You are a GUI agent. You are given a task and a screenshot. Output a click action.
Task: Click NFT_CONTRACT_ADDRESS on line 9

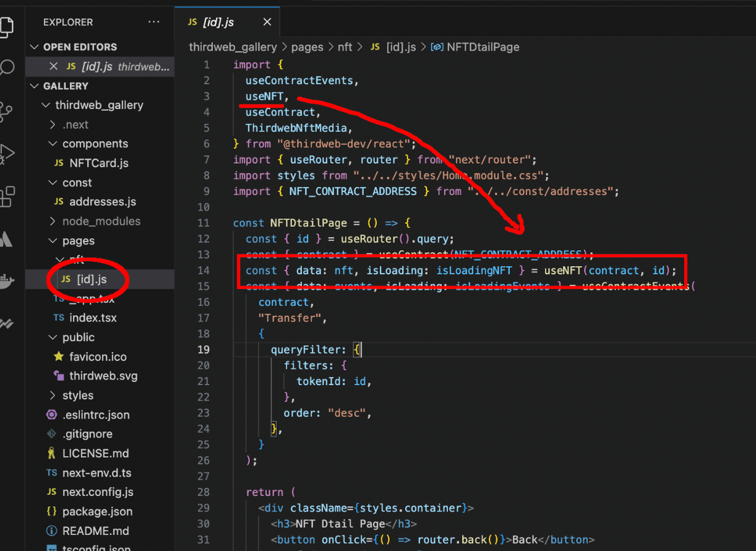pyautogui.click(x=353, y=191)
